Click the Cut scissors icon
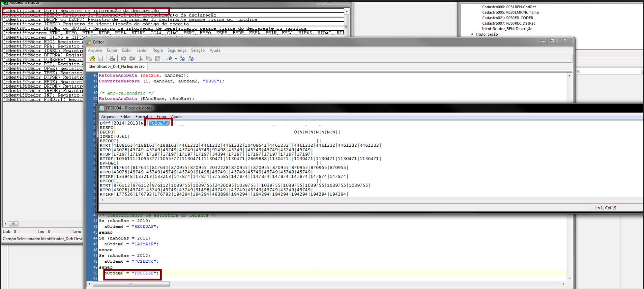The image size is (644, 289). [140, 59]
